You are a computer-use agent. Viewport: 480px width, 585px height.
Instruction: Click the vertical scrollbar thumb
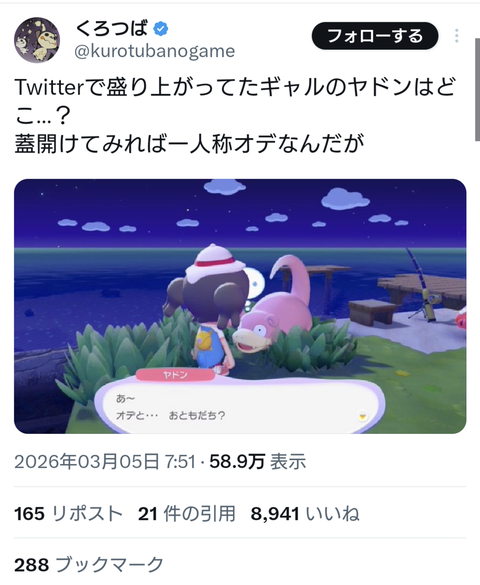click(x=477, y=90)
